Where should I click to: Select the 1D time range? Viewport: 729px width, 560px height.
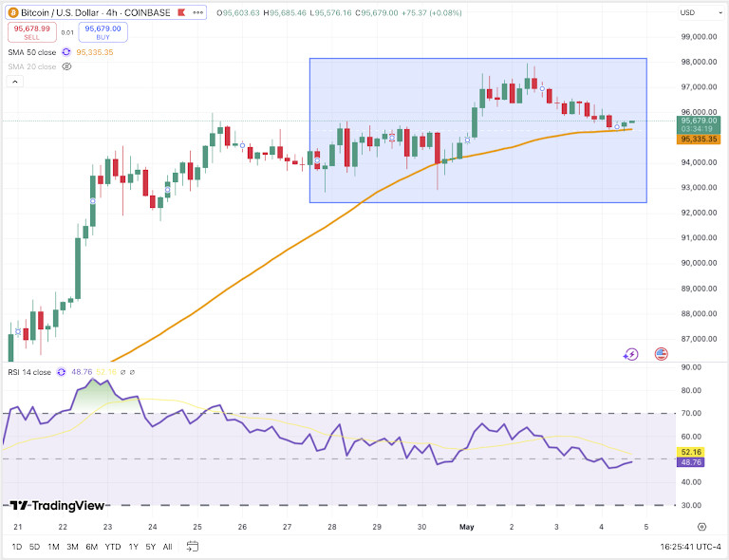click(17, 547)
